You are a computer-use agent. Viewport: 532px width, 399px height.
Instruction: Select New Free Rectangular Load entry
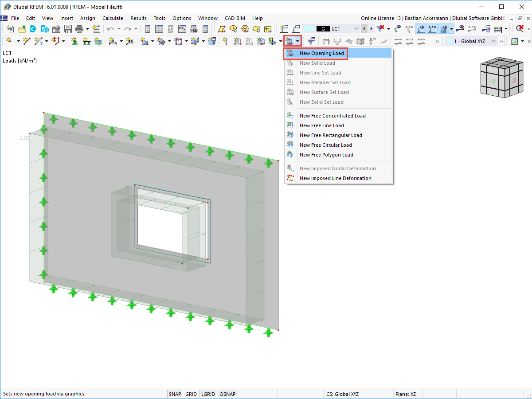(338, 135)
